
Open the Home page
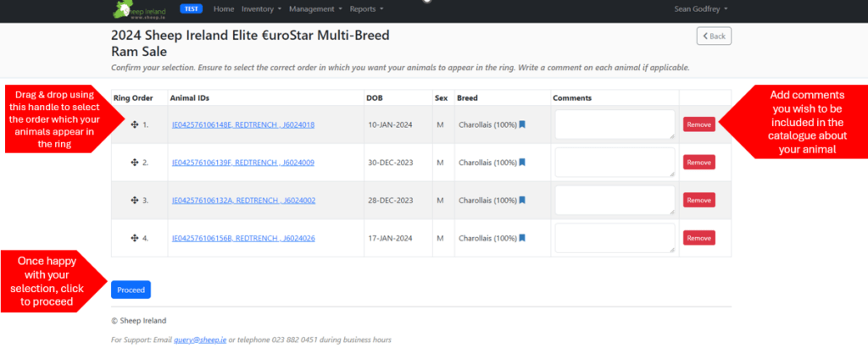[x=224, y=8]
